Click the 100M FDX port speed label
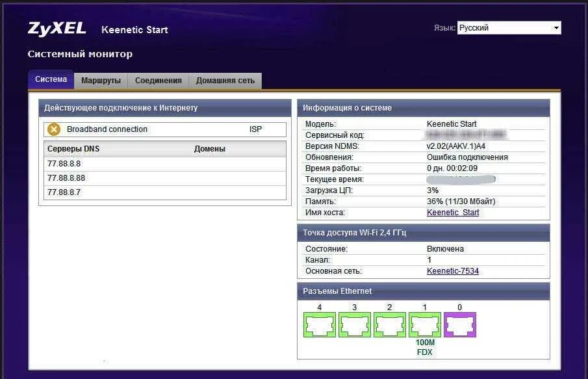This screenshot has height=379, width=588. [425, 347]
